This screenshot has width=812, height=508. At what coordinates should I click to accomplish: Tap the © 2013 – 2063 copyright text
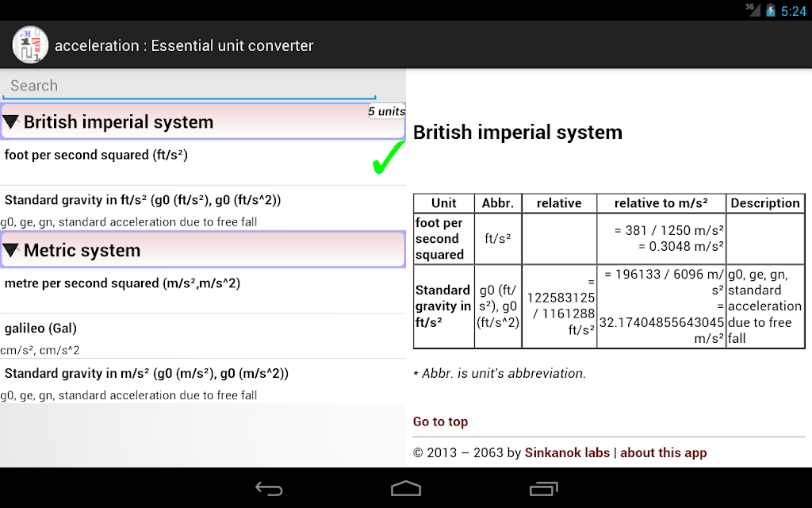click(466, 452)
